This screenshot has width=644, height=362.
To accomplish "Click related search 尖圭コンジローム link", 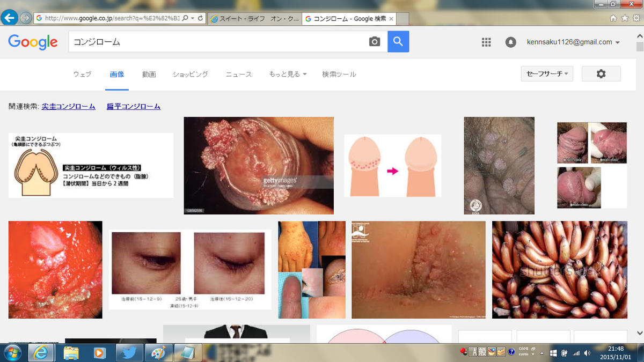I will [69, 106].
